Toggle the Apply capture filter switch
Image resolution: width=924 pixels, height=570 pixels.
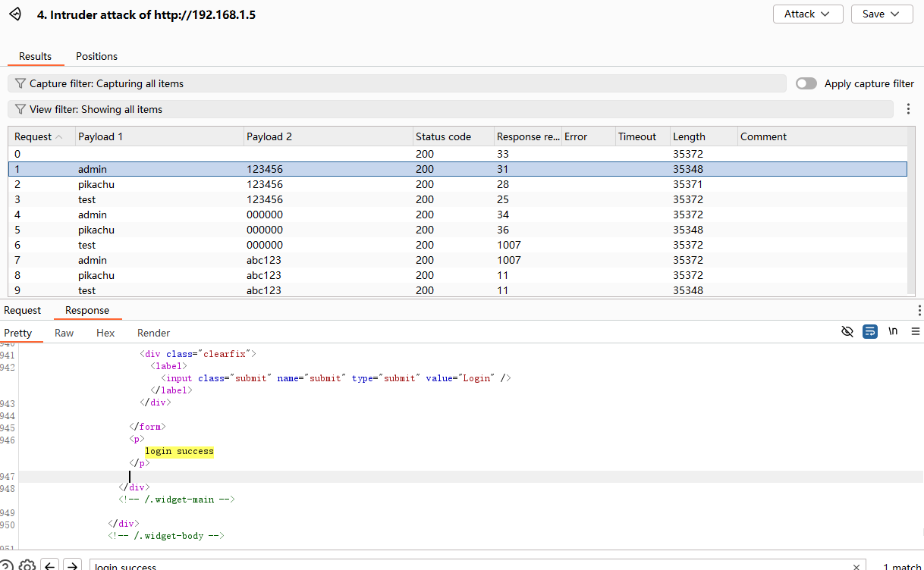[x=806, y=83]
